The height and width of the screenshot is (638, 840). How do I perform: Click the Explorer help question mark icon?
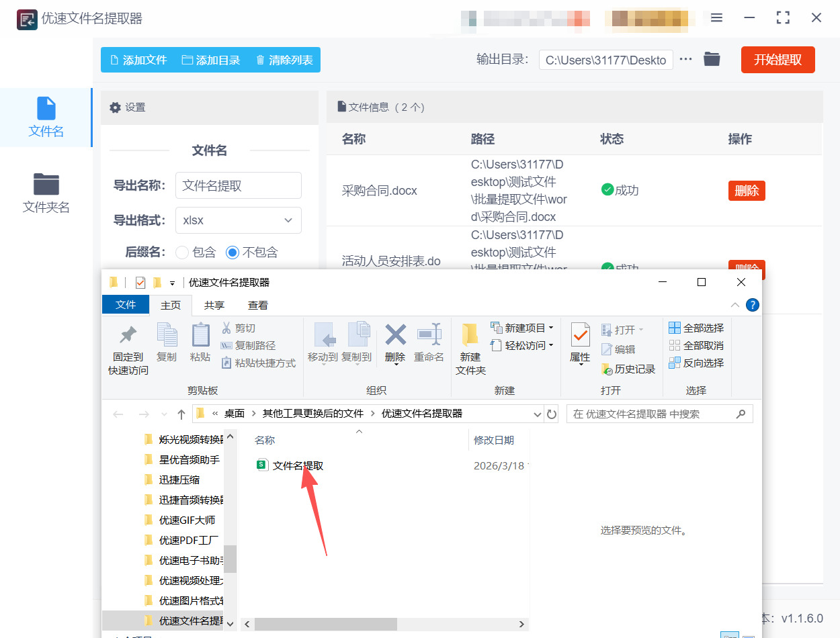point(752,304)
